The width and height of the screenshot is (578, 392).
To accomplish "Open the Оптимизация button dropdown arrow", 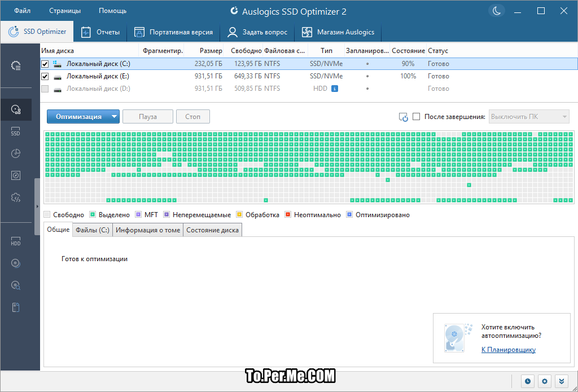I will (x=114, y=117).
